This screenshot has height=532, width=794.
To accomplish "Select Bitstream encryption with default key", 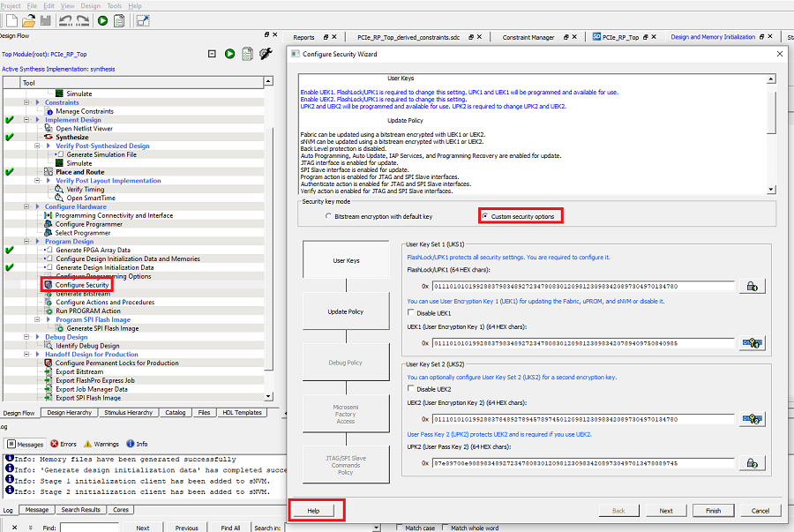I will click(x=330, y=216).
